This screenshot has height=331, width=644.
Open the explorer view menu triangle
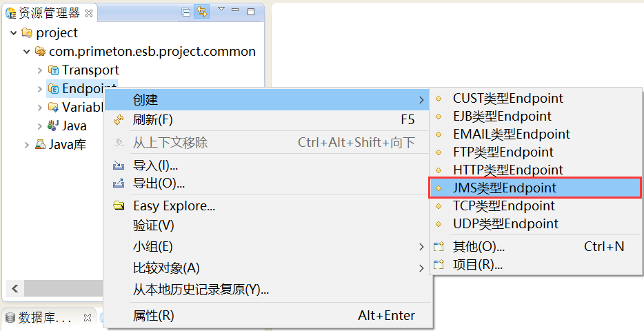click(x=221, y=10)
